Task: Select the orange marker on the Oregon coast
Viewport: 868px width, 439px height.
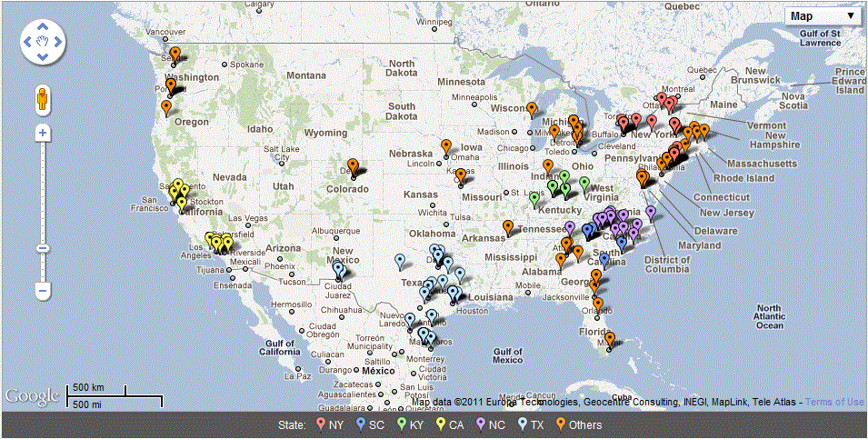Action: [166, 107]
